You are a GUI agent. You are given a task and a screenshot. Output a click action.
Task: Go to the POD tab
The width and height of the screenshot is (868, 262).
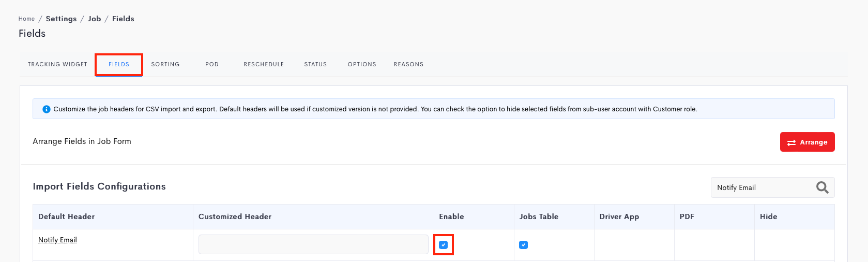coord(212,64)
